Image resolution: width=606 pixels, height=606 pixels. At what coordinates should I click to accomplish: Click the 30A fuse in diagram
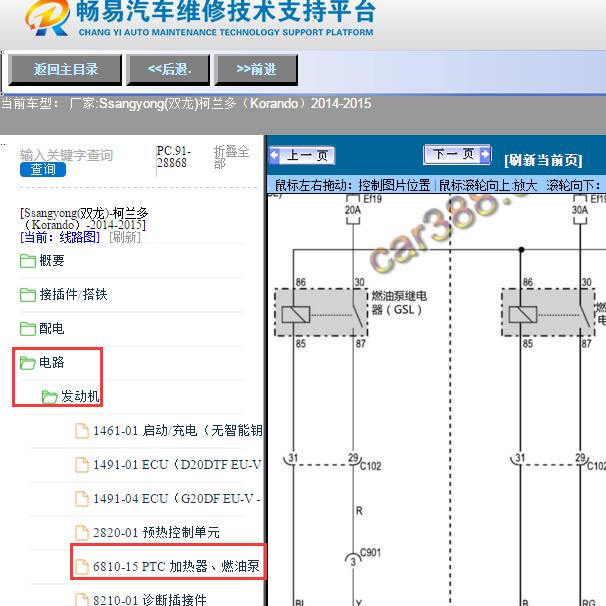[580, 209]
